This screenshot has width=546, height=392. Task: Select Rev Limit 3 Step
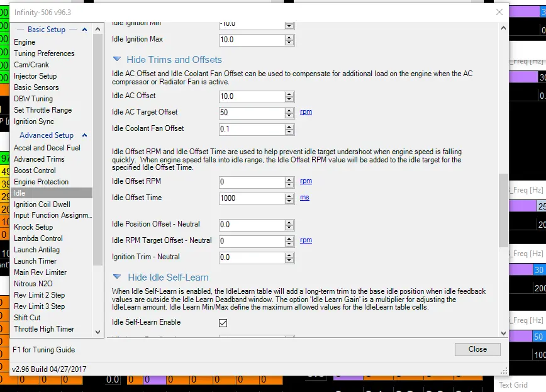tap(40, 306)
